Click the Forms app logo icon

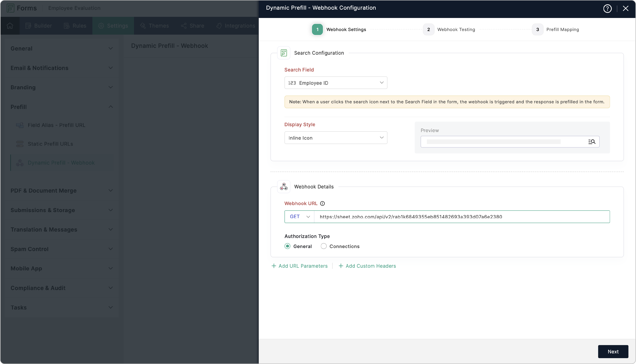click(10, 8)
